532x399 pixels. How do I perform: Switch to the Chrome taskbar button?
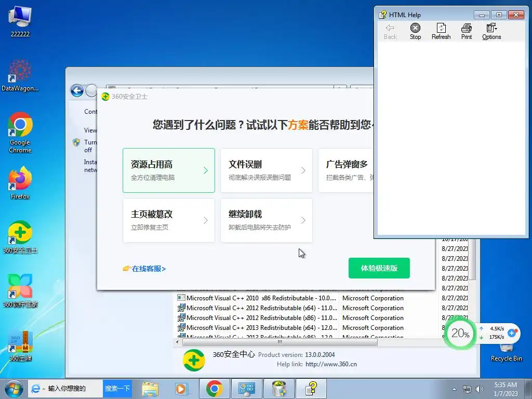click(214, 389)
